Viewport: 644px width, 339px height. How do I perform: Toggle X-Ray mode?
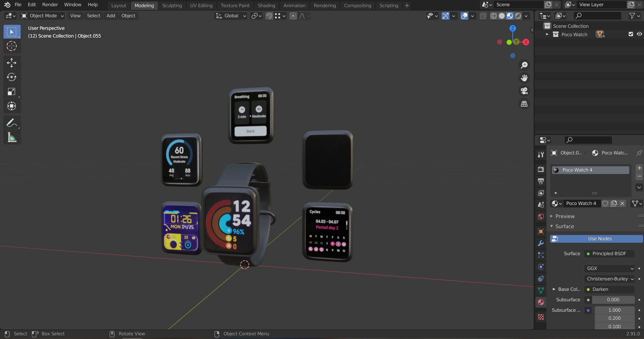pos(483,16)
